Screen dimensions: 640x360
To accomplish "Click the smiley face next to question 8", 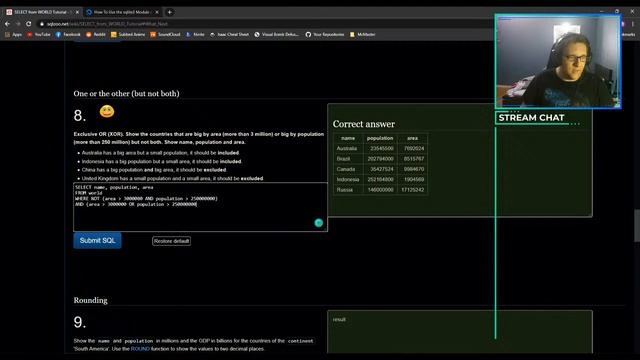I will 107,111.
